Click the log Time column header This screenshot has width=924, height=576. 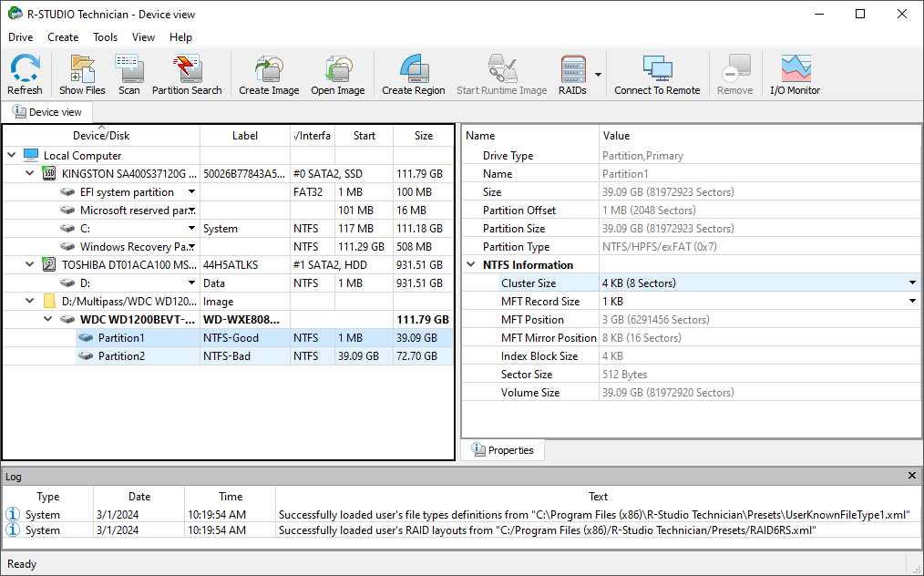[231, 497]
